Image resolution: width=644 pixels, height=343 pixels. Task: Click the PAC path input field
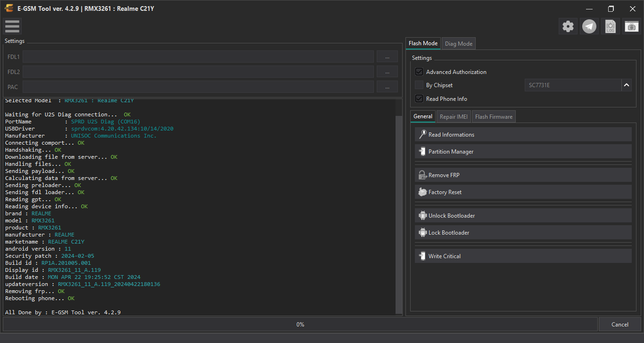tap(198, 87)
